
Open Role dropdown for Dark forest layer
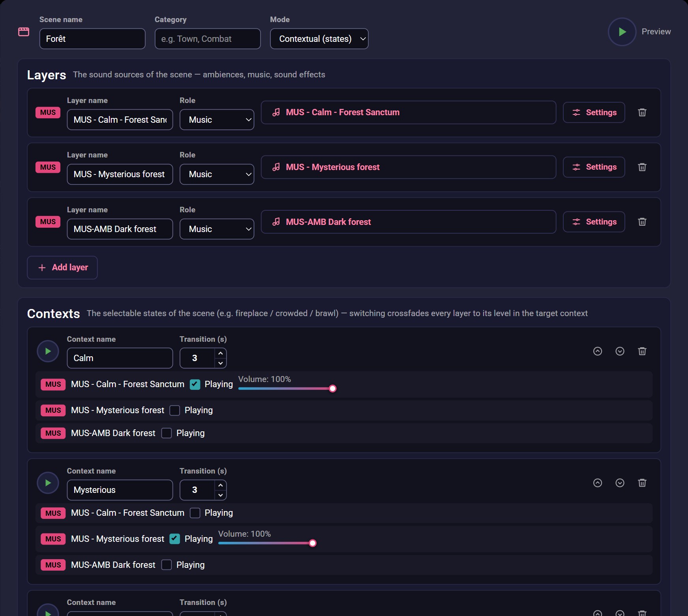pos(217,229)
